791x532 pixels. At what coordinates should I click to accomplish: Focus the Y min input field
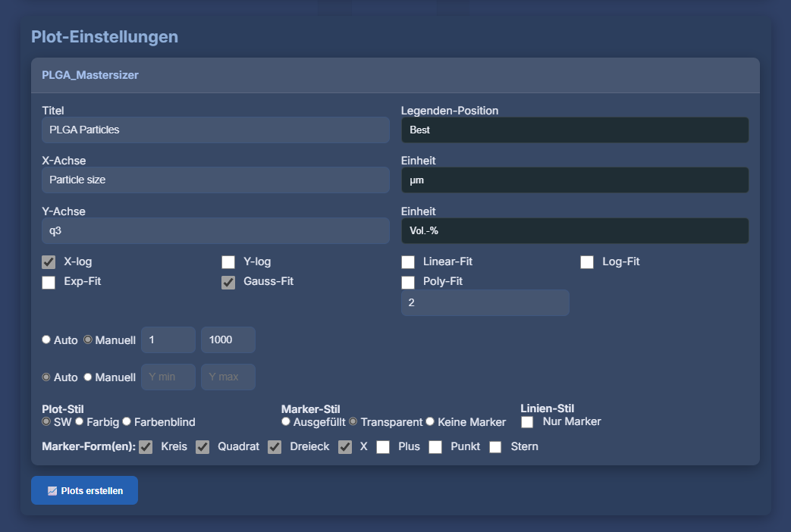[168, 377]
